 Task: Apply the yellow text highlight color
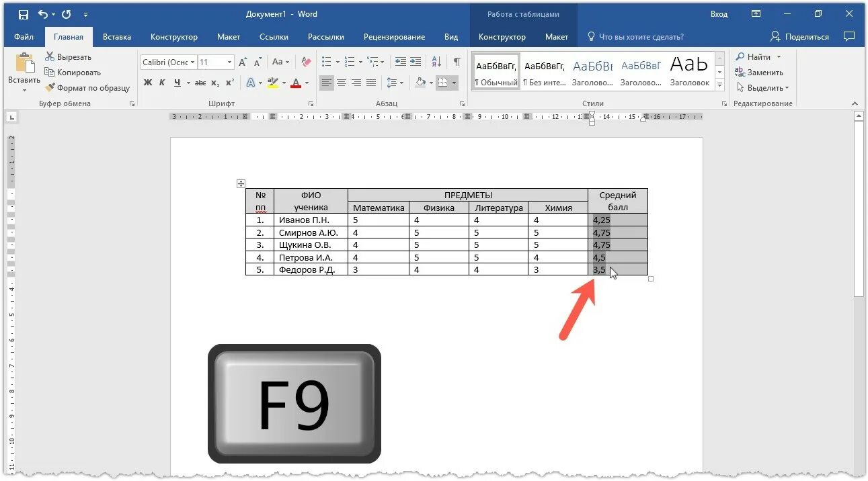click(272, 83)
